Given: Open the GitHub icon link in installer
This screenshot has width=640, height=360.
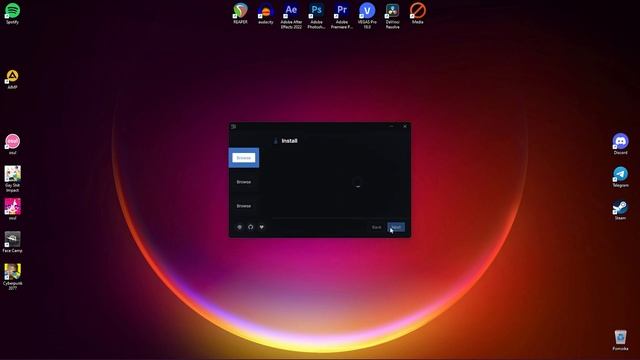Looking at the screenshot, I should 251,227.
